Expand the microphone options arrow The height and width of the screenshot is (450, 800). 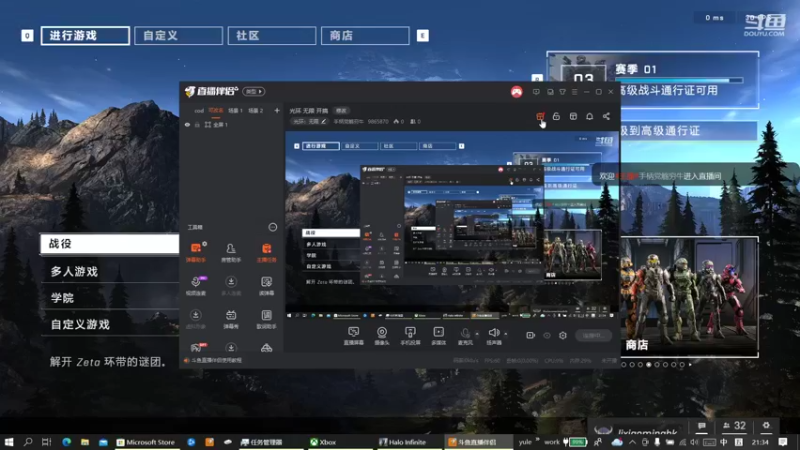tap(477, 334)
